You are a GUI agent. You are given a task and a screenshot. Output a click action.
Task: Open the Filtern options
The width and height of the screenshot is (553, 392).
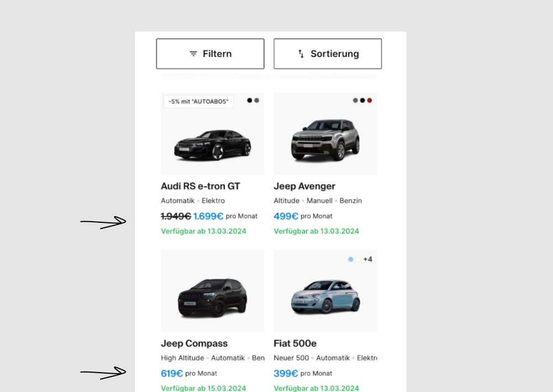210,54
